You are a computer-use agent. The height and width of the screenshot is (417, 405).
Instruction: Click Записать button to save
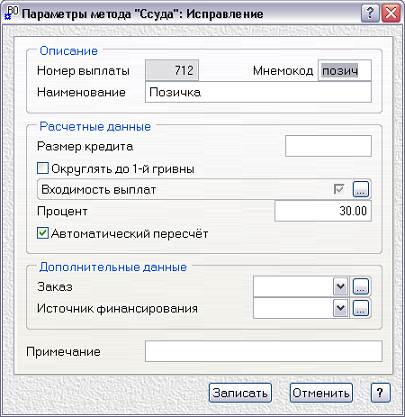click(240, 393)
